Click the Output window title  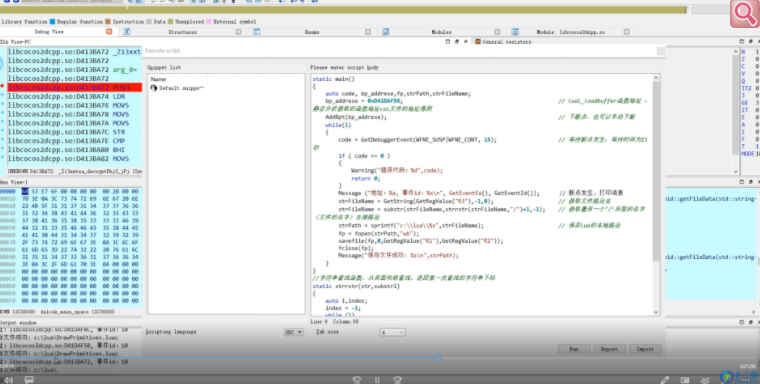18,322
